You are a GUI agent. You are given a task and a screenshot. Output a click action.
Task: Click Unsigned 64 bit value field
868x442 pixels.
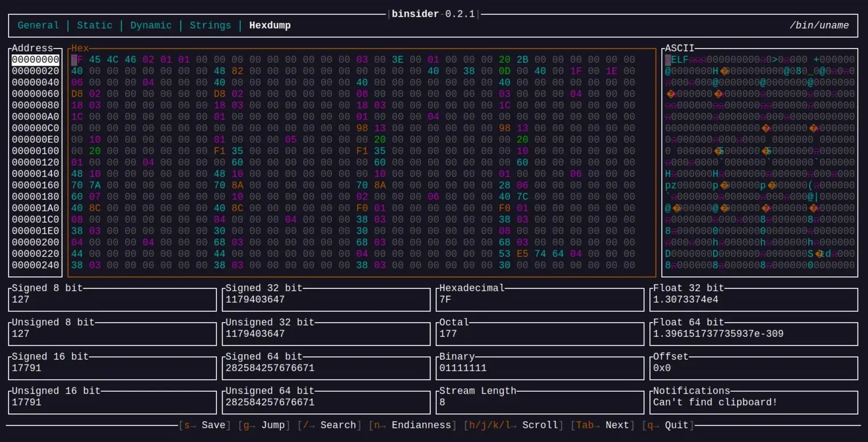tap(326, 402)
